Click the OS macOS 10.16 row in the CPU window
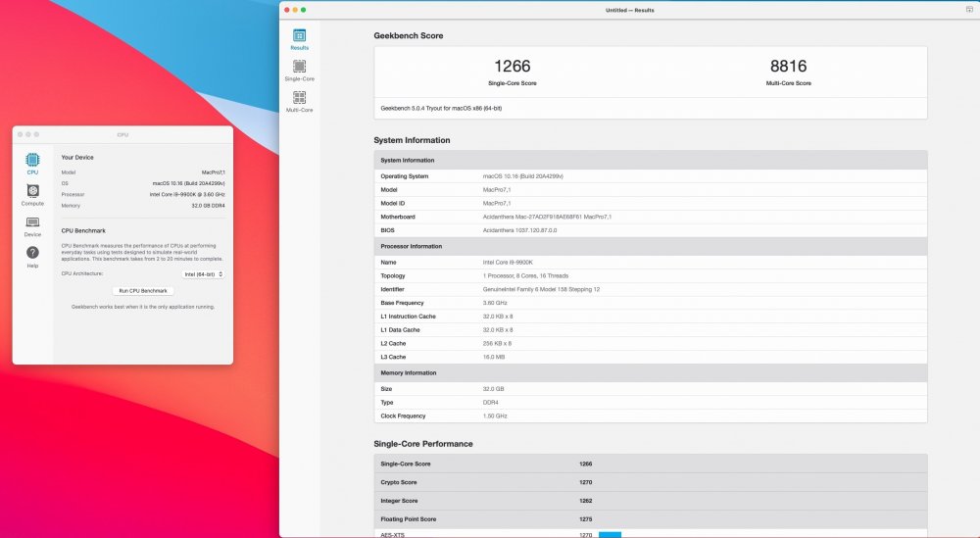980x538 pixels. (143, 183)
